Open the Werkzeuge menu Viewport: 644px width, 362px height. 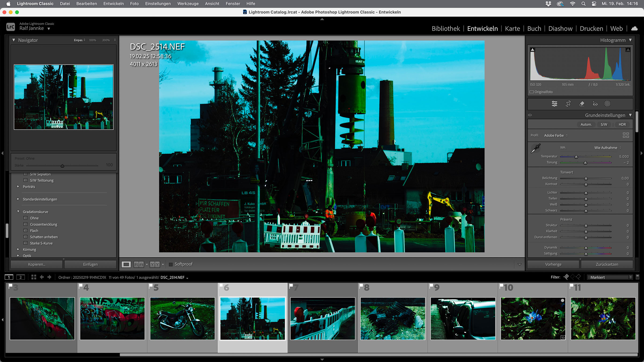(x=188, y=4)
